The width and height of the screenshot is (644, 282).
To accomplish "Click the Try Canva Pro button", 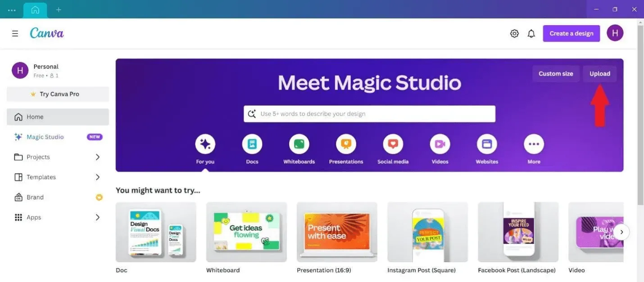I will (58, 94).
